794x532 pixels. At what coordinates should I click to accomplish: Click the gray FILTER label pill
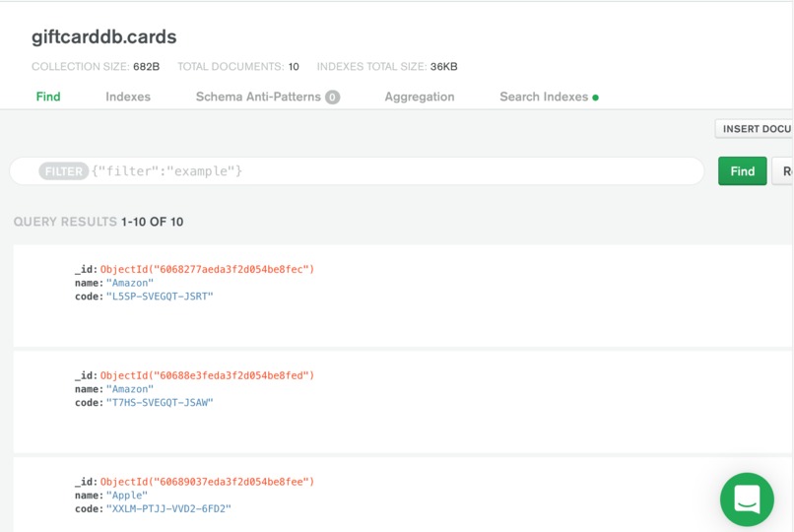coord(63,171)
